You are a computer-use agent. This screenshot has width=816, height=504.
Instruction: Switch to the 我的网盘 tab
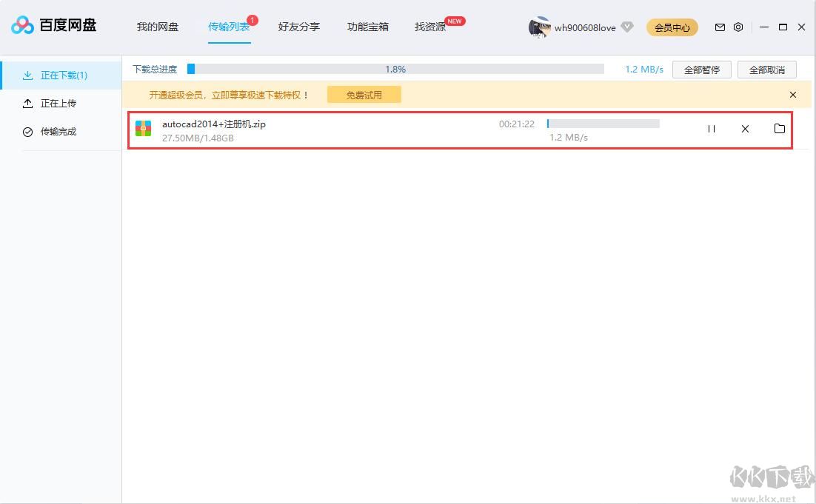click(x=158, y=27)
